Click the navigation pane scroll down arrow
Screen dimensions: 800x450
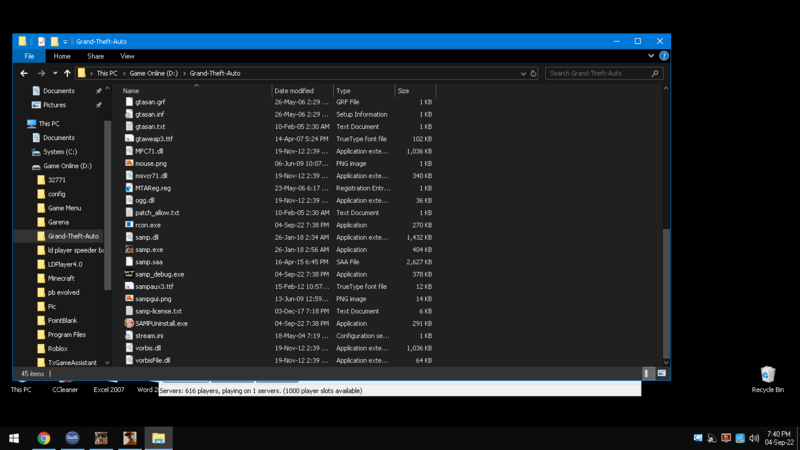(x=107, y=363)
